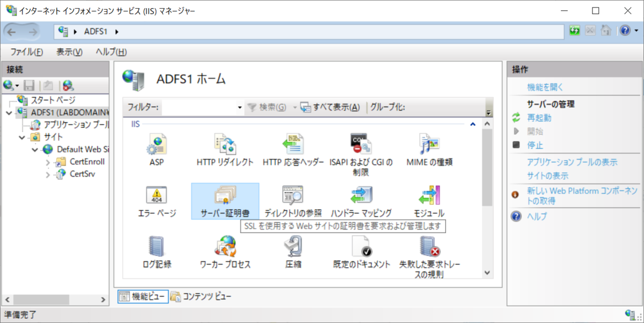Click the connect globe icon in 接続 toolbar

(9, 85)
